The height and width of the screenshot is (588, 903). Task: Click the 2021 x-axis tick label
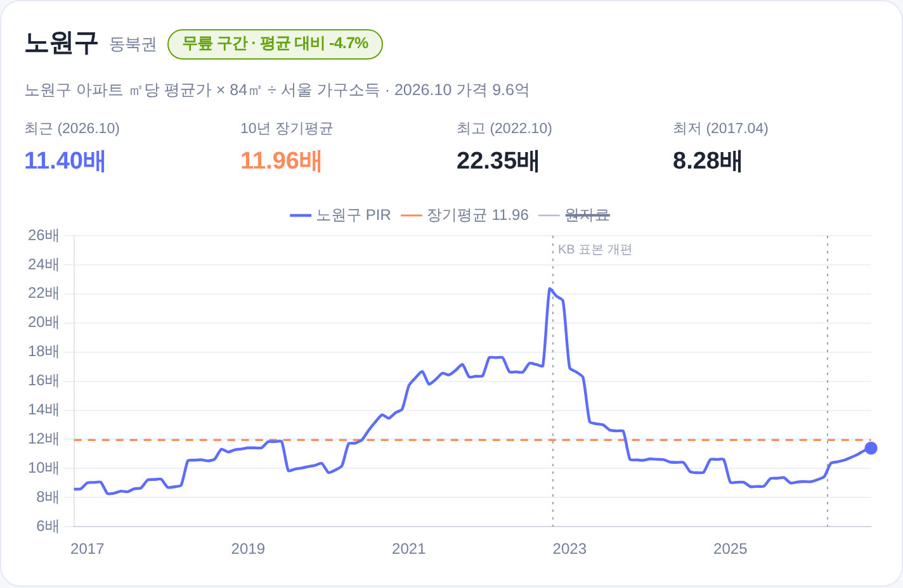408,549
